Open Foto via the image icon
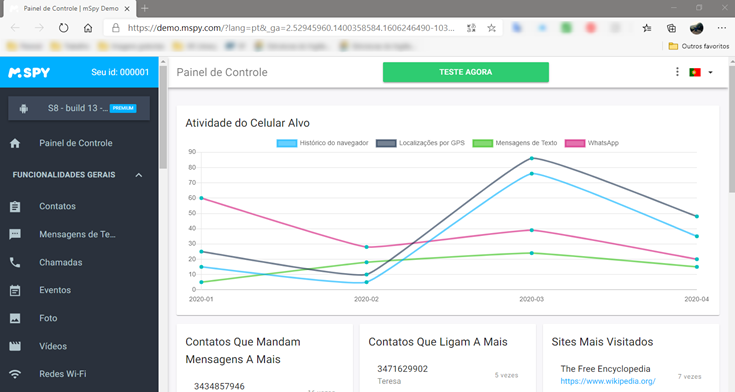Image resolution: width=735 pixels, height=392 pixels. click(x=15, y=318)
